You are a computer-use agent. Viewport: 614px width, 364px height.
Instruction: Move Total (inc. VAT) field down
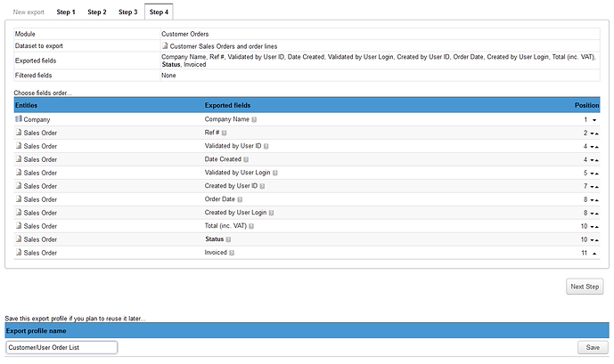593,226
